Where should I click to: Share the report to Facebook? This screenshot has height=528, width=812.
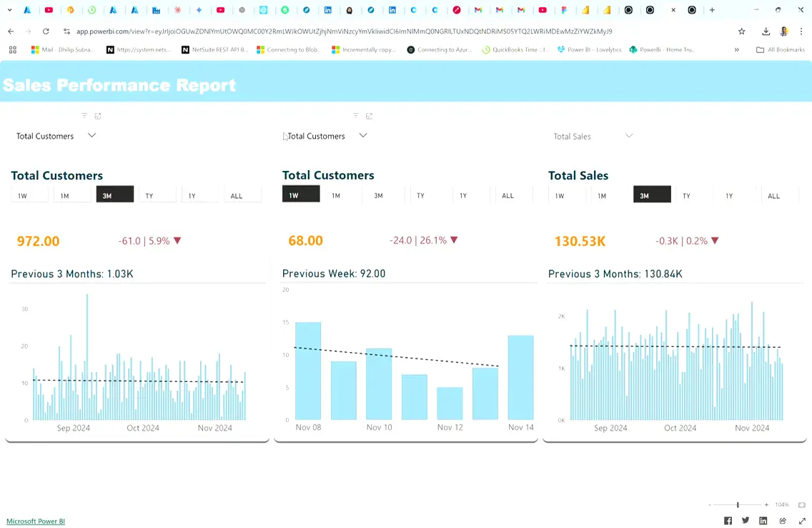coord(728,521)
